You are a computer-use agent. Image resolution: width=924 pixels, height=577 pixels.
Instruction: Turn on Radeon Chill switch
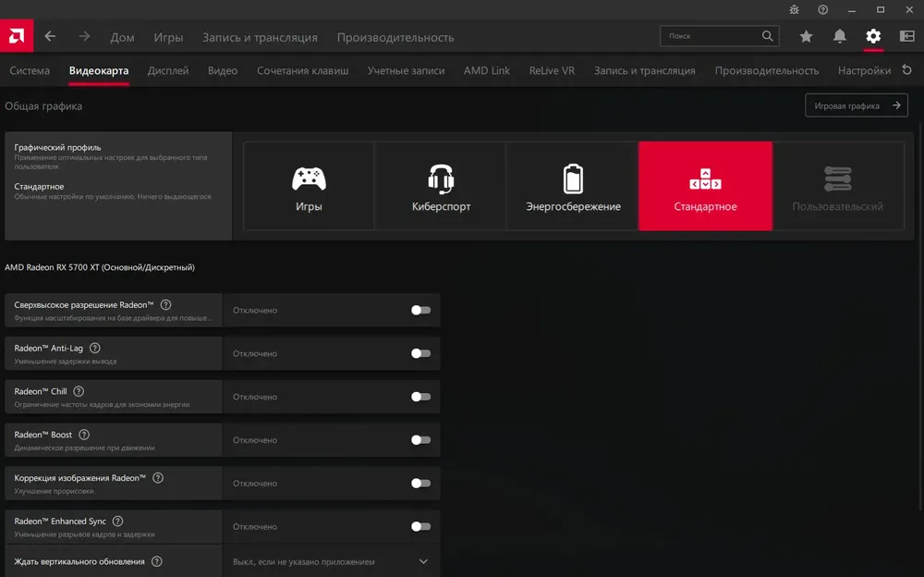[420, 397]
